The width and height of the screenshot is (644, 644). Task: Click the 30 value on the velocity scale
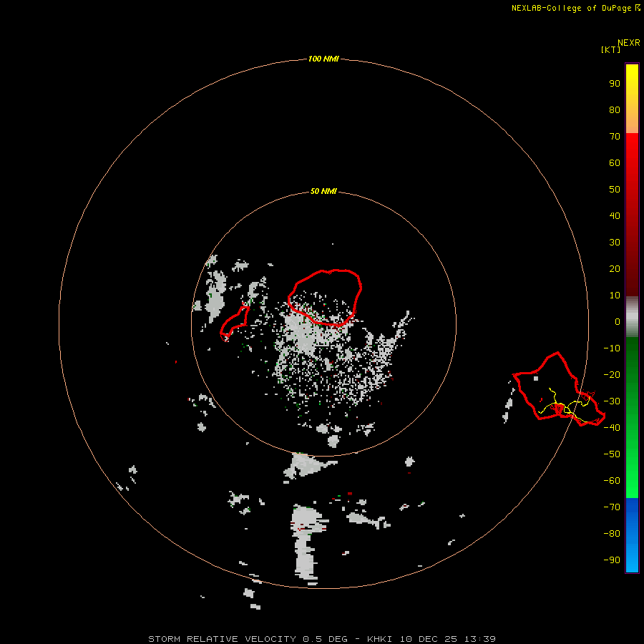[615, 243]
